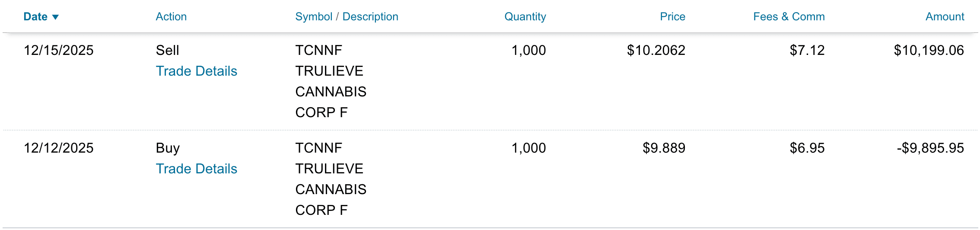Click the $7.12 fees value
The height and width of the screenshot is (230, 980).
point(807,50)
